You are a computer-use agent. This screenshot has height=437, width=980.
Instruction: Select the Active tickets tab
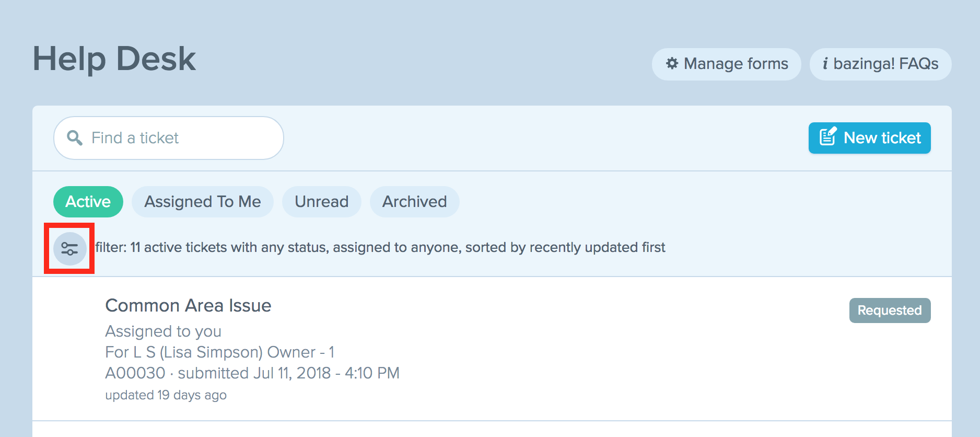(x=88, y=202)
